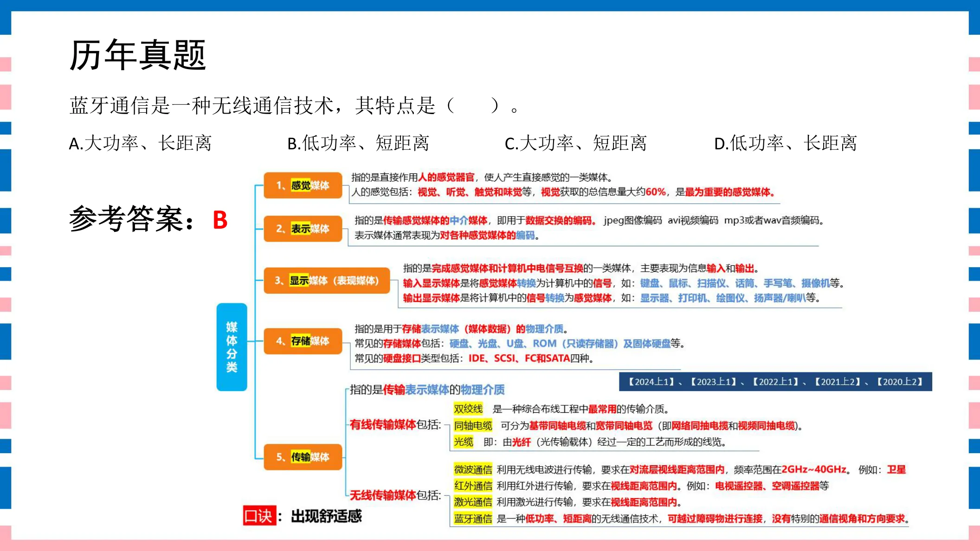Click the 无线传输媒体包括 label
The width and height of the screenshot is (980, 551).
pyautogui.click(x=395, y=495)
